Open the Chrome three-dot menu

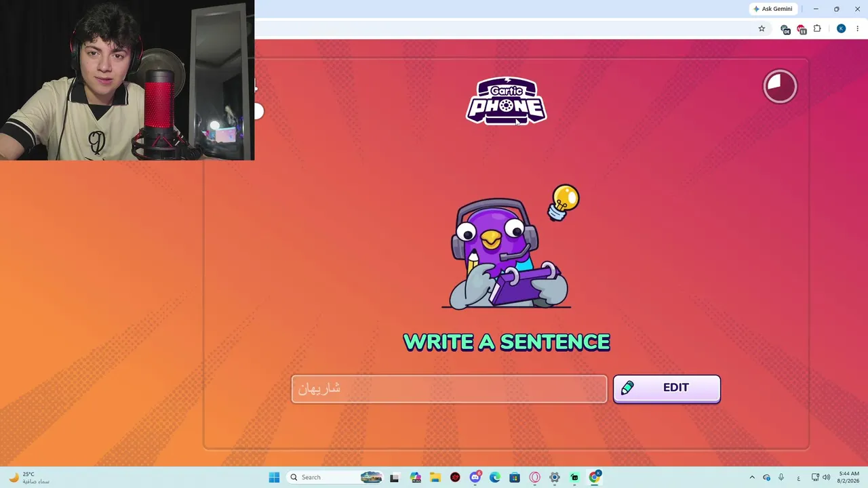tap(857, 28)
